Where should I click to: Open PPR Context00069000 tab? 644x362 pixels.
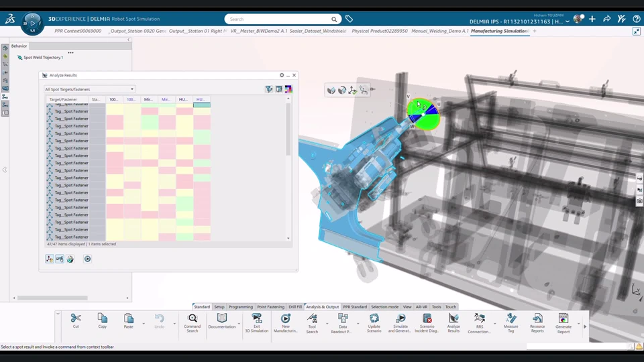(x=78, y=31)
